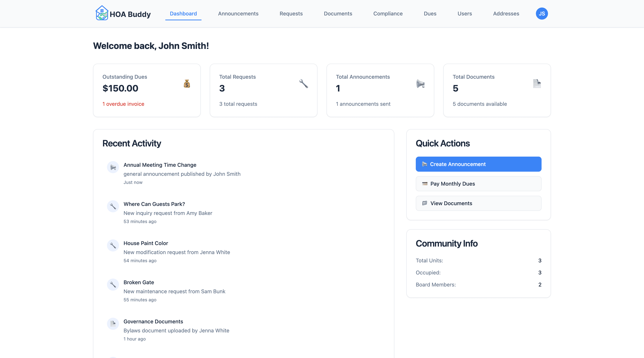Open the Announcements tab

[x=238, y=14]
